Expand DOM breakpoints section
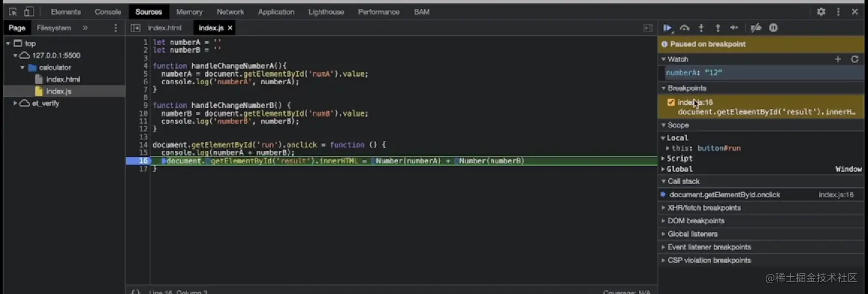The image size is (868, 294). click(664, 221)
